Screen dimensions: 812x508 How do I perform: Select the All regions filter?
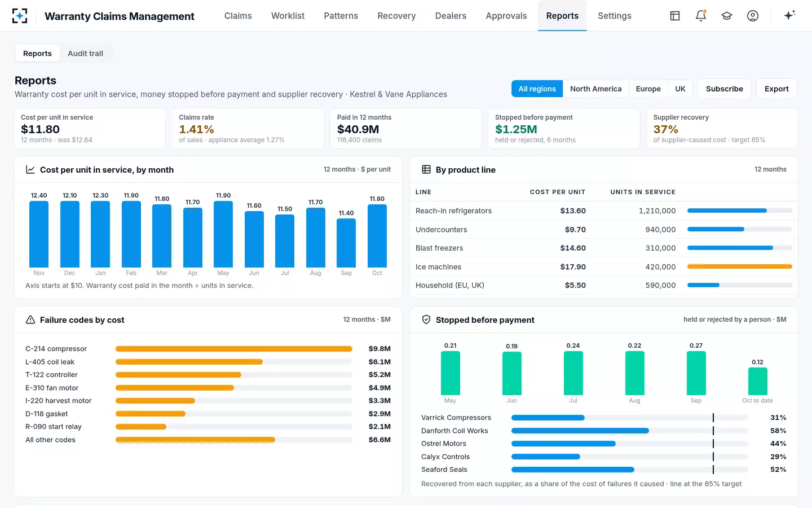tap(537, 89)
